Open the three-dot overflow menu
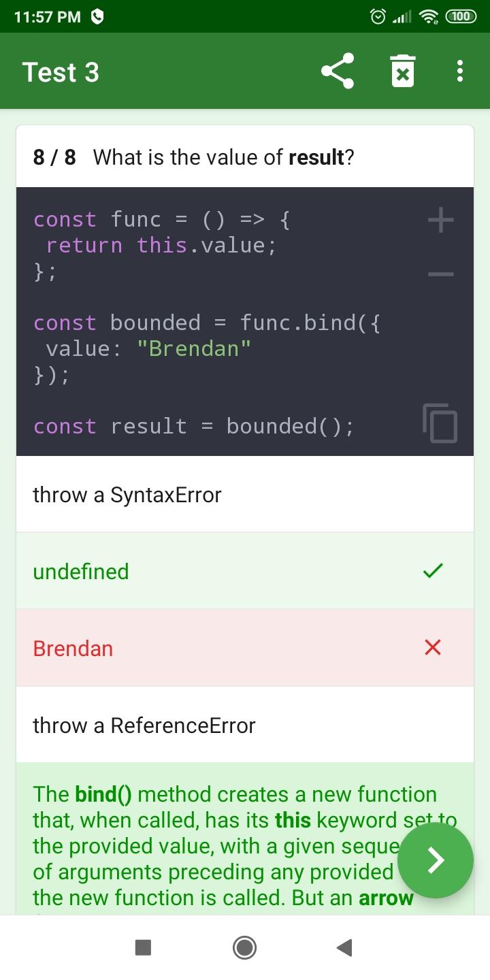The width and height of the screenshot is (490, 980). click(460, 71)
